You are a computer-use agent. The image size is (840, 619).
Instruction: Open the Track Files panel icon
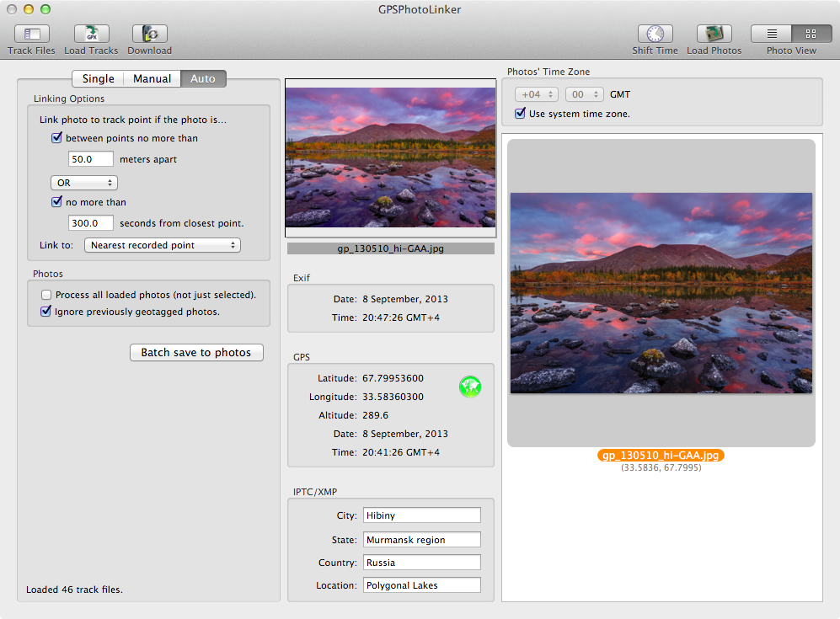(x=32, y=34)
